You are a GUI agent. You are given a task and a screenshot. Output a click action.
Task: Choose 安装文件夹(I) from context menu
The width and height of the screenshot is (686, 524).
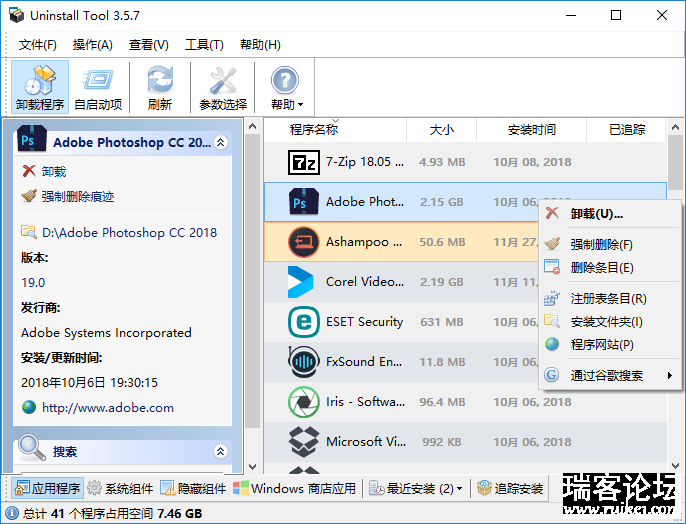(x=610, y=322)
